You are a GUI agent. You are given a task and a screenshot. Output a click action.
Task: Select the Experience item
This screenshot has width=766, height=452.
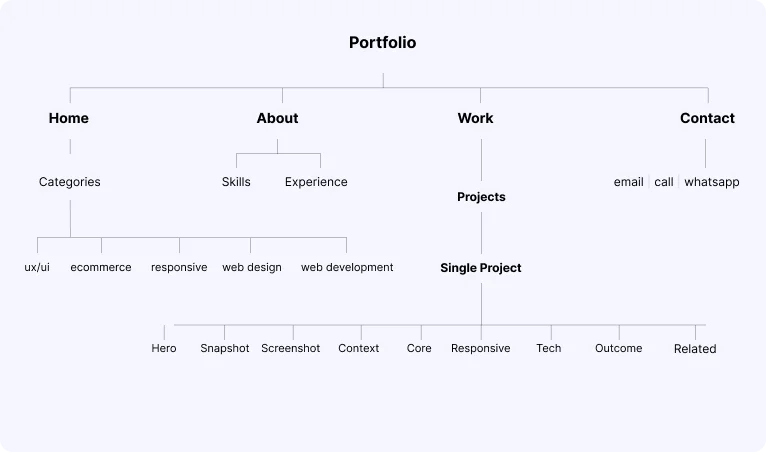(x=316, y=182)
